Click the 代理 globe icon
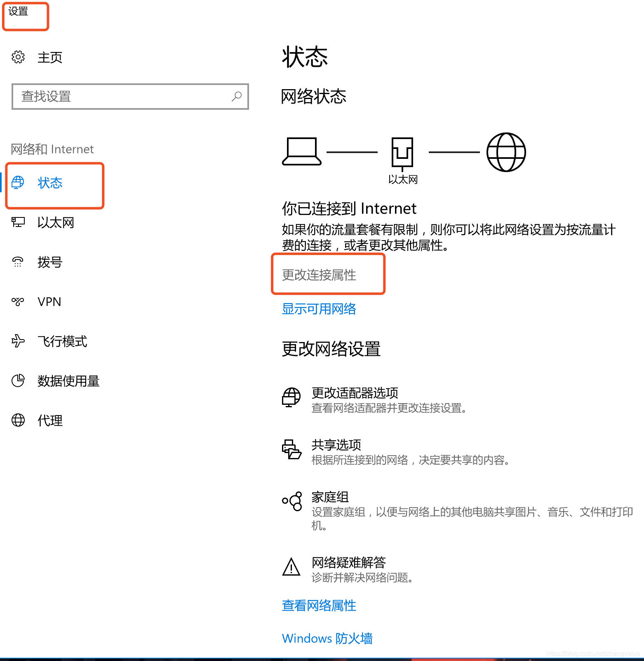 tap(18, 420)
